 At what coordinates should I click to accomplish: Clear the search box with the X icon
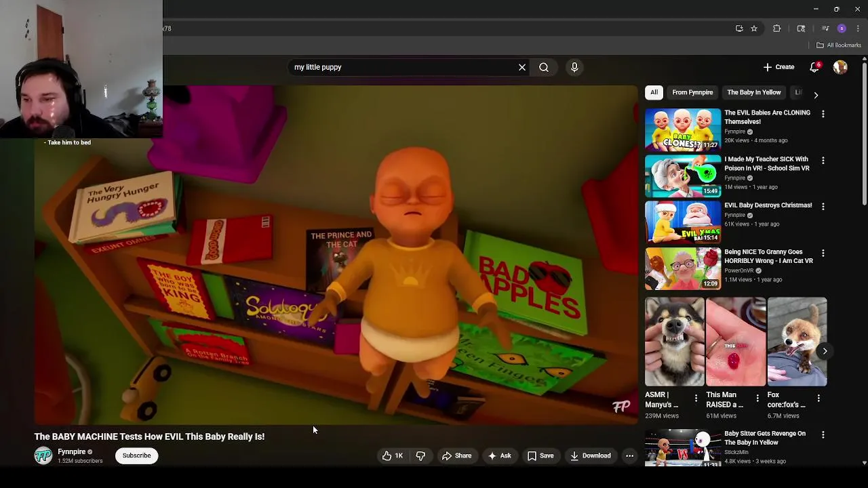[x=522, y=67]
